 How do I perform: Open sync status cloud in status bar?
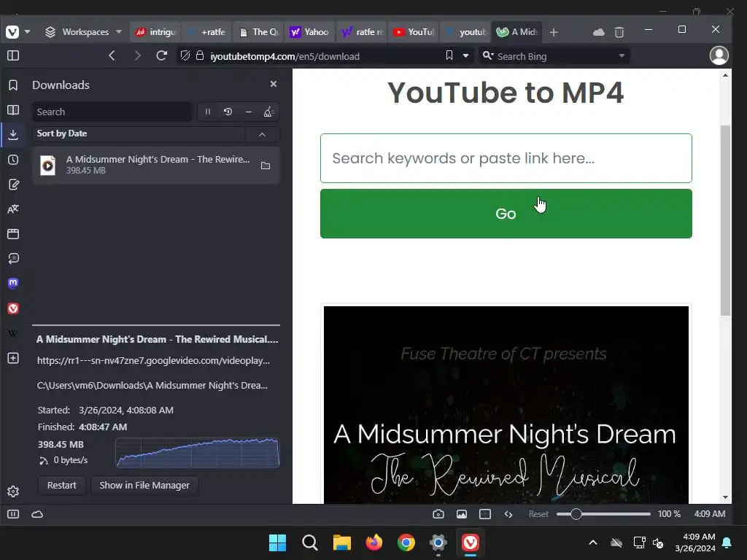click(x=37, y=514)
